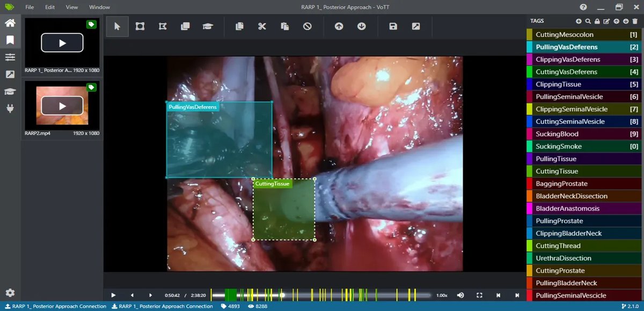This screenshot has height=311, width=644.
Task: Cut regions with the scissors icon
Action: tap(262, 26)
